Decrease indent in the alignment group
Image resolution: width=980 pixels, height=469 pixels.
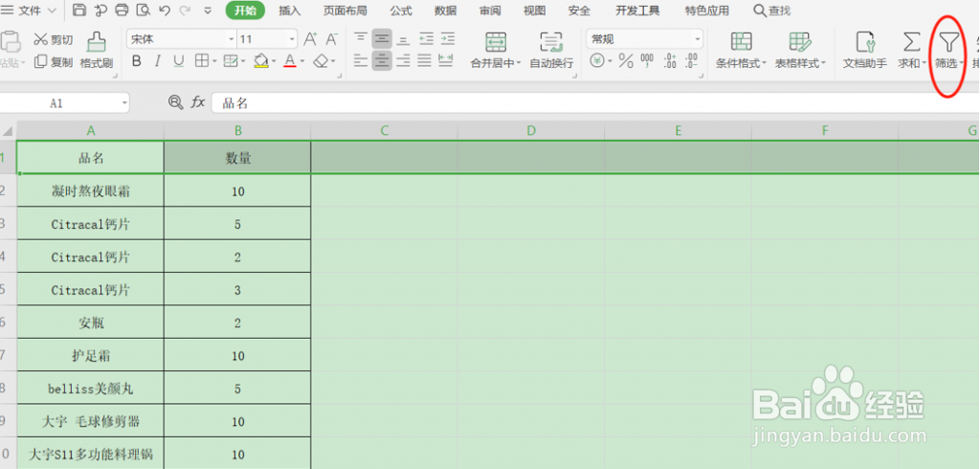click(x=426, y=39)
